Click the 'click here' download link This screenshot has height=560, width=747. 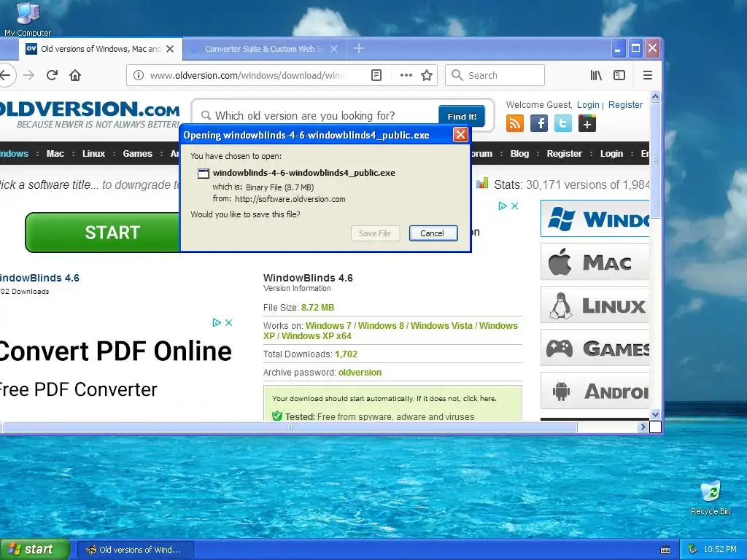(479, 399)
